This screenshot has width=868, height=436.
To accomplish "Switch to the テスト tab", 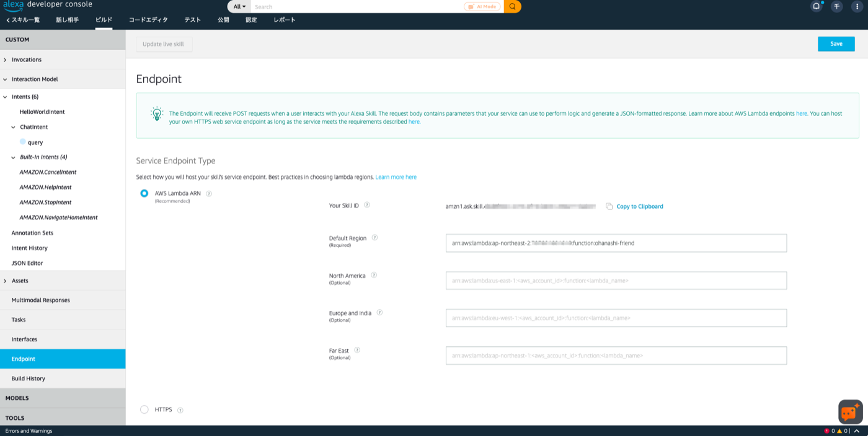I will point(192,20).
